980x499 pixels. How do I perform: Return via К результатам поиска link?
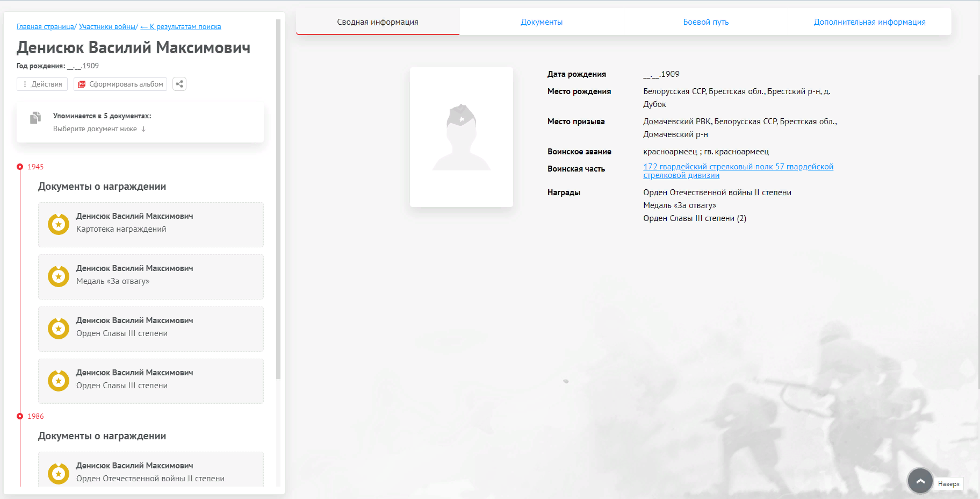[181, 27]
